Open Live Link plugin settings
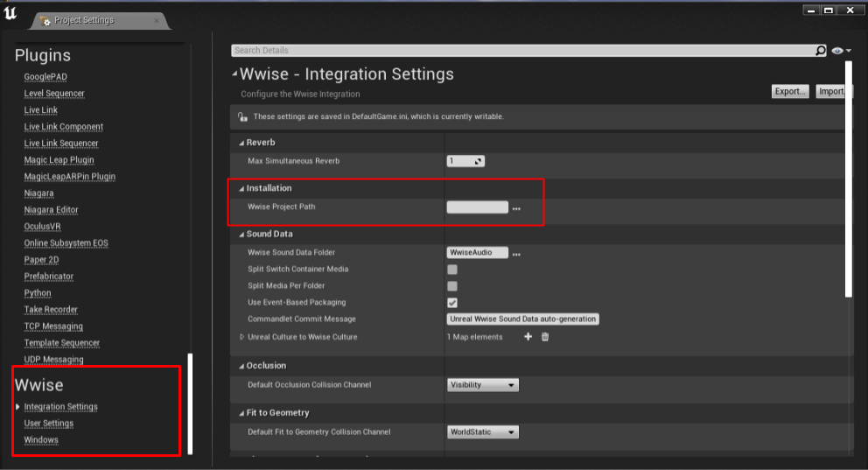 tap(41, 110)
